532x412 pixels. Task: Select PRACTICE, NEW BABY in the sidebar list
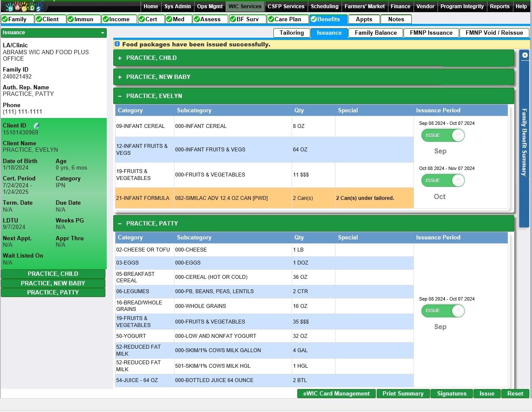(x=53, y=283)
